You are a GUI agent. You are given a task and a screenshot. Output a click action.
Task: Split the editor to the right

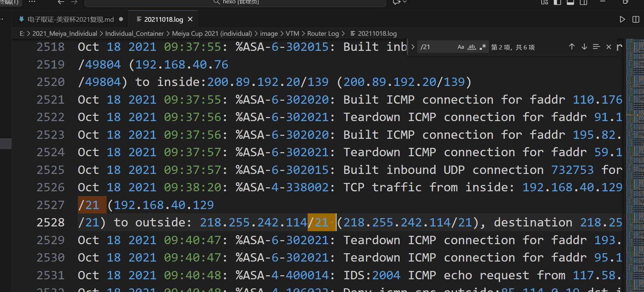pos(636,19)
